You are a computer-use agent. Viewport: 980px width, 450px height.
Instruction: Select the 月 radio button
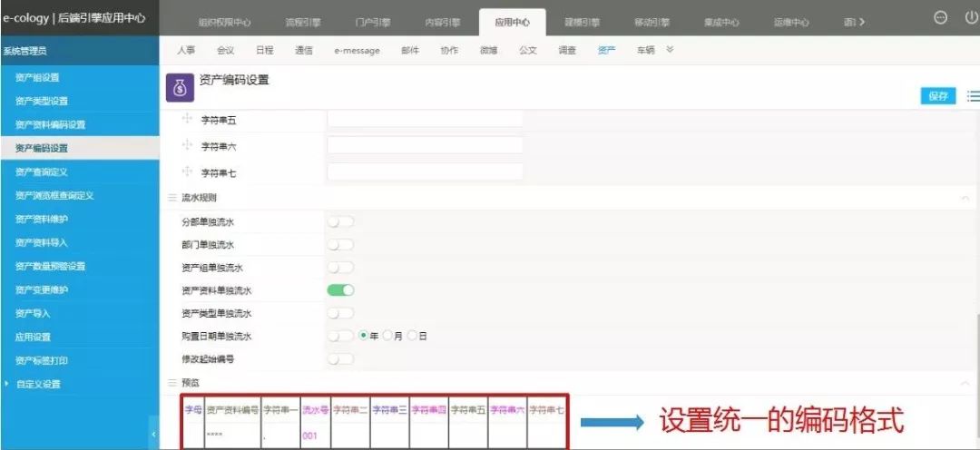pos(387,336)
